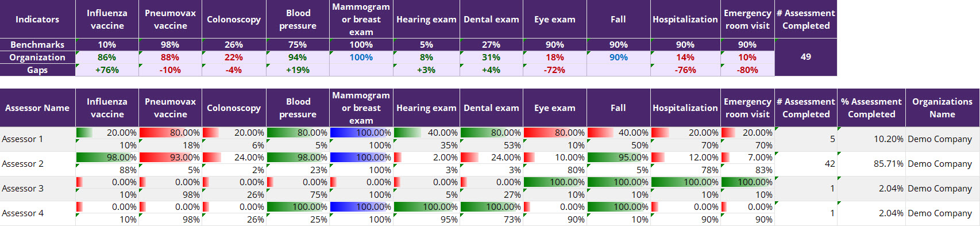Select the Influenza vaccine header in Indicators table
The width and height of the screenshot is (980, 226).
click(x=107, y=19)
